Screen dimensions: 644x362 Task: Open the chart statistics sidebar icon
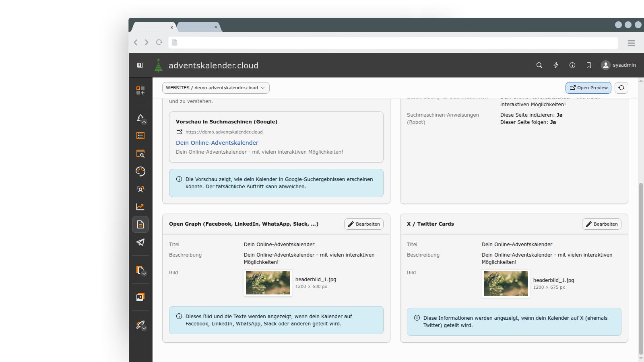140,206
